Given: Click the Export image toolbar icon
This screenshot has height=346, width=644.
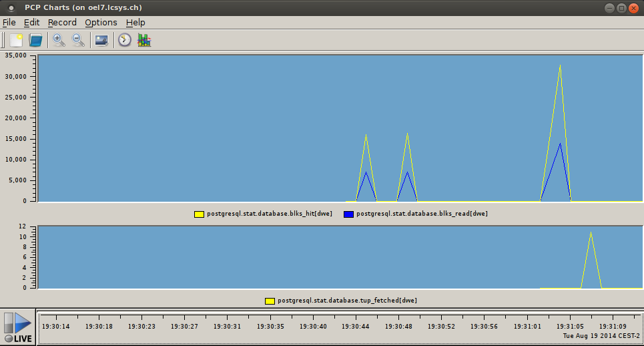Looking at the screenshot, I should pyautogui.click(x=101, y=40).
